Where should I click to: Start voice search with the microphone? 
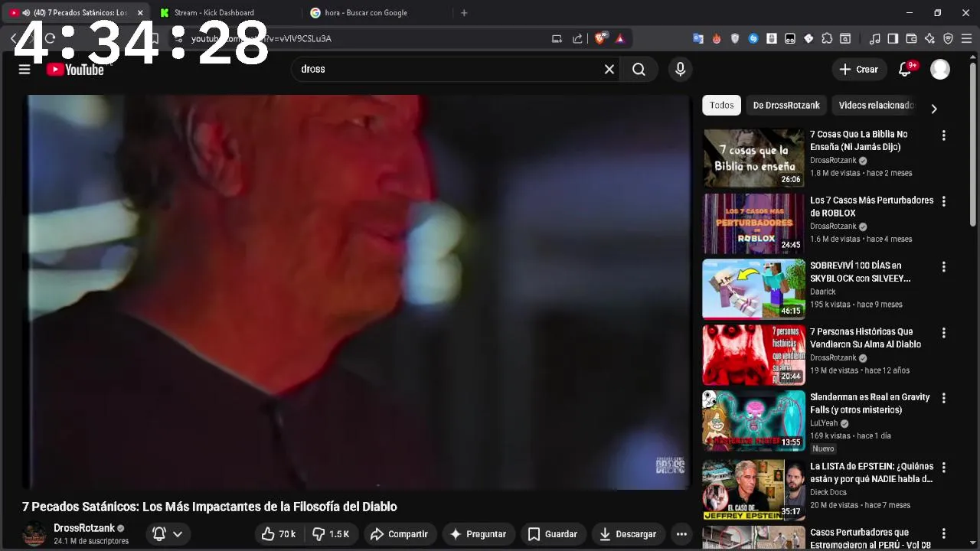point(680,70)
